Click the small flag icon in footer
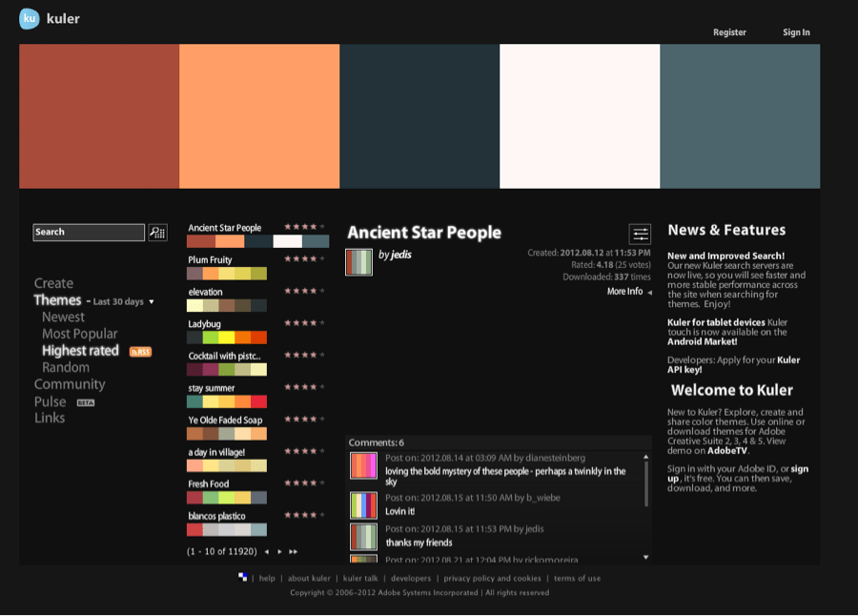Viewport: 858px width, 616px height. (242, 577)
